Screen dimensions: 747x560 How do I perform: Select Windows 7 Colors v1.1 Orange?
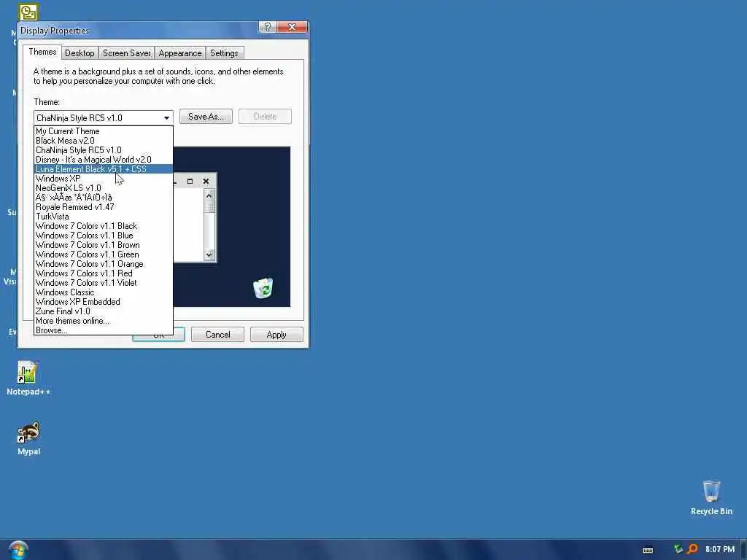click(x=104, y=264)
